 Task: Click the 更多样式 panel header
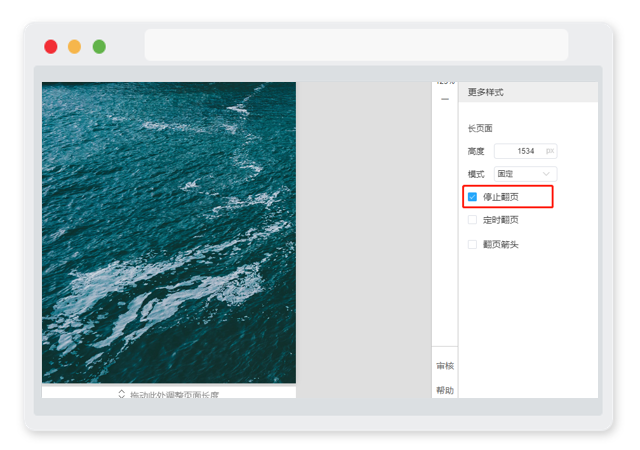point(528,92)
